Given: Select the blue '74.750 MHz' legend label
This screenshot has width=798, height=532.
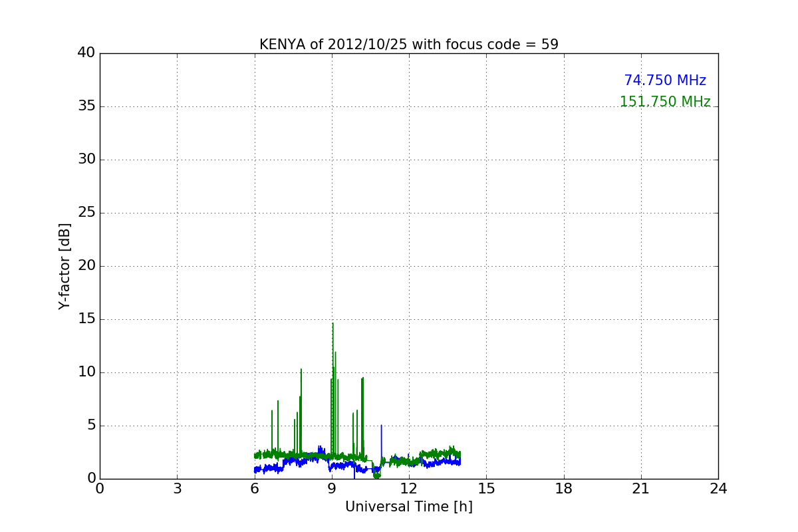Looking at the screenshot, I should click(x=665, y=80).
